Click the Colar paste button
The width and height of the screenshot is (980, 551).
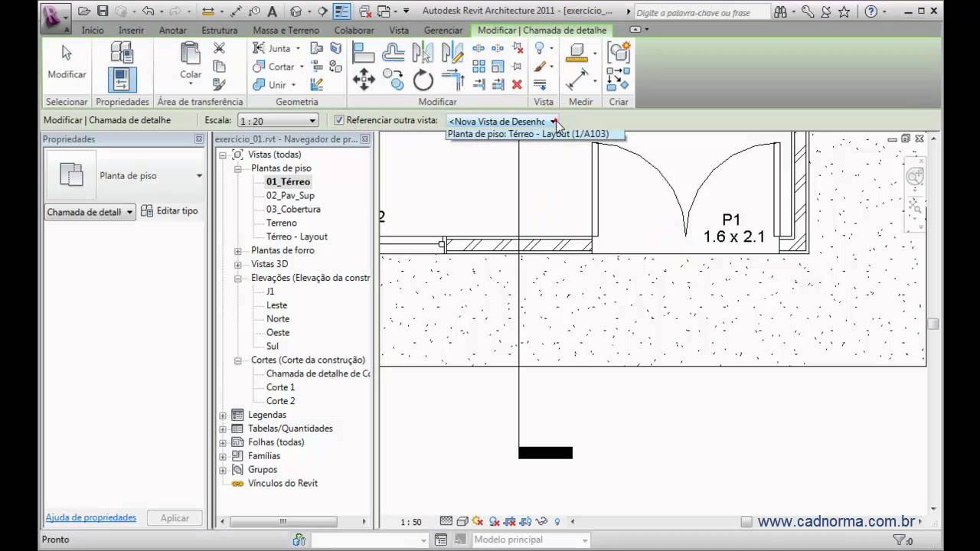191,62
